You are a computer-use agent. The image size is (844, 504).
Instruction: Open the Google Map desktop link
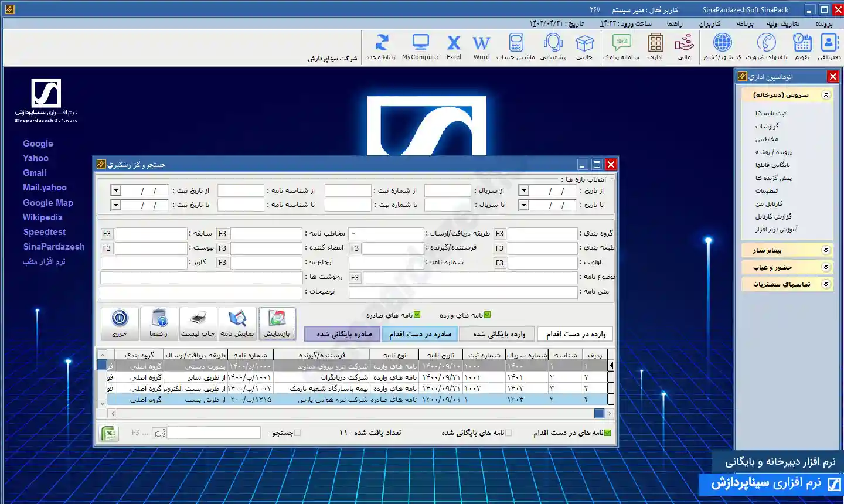click(48, 203)
